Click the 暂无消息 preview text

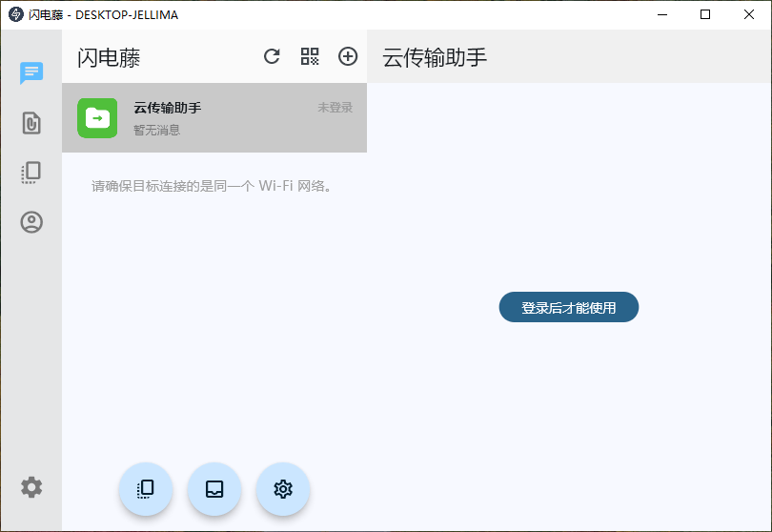tap(156, 130)
